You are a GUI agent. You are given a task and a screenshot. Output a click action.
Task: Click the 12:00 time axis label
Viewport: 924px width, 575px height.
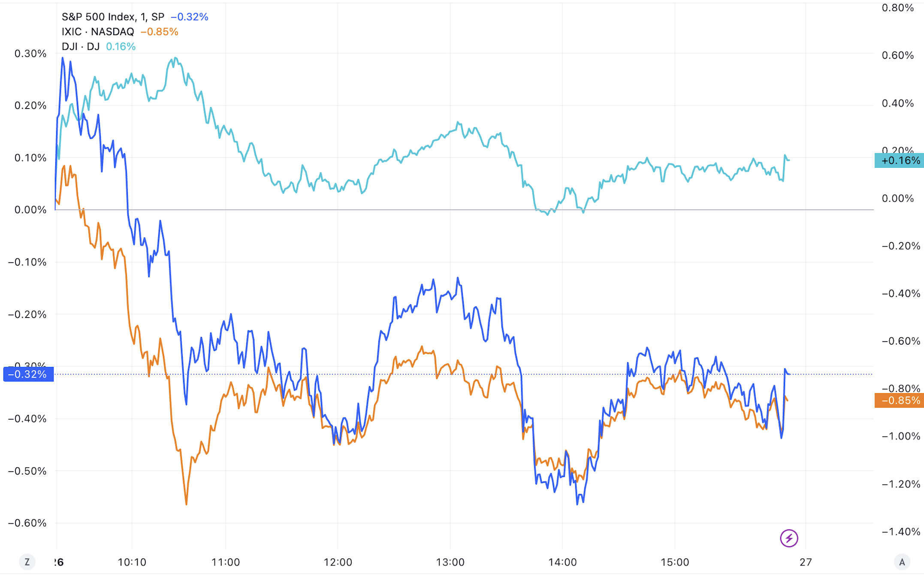click(x=338, y=562)
